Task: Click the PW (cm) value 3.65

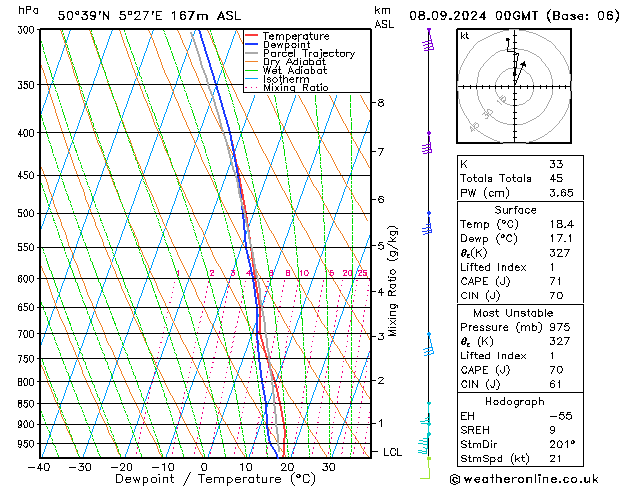Action: pyautogui.click(x=561, y=193)
